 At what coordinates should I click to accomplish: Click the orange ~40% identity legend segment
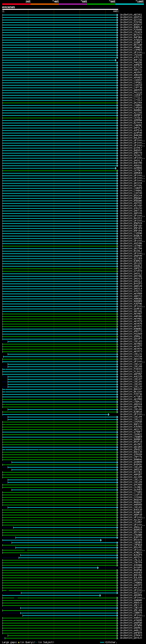click(x=45, y=4)
